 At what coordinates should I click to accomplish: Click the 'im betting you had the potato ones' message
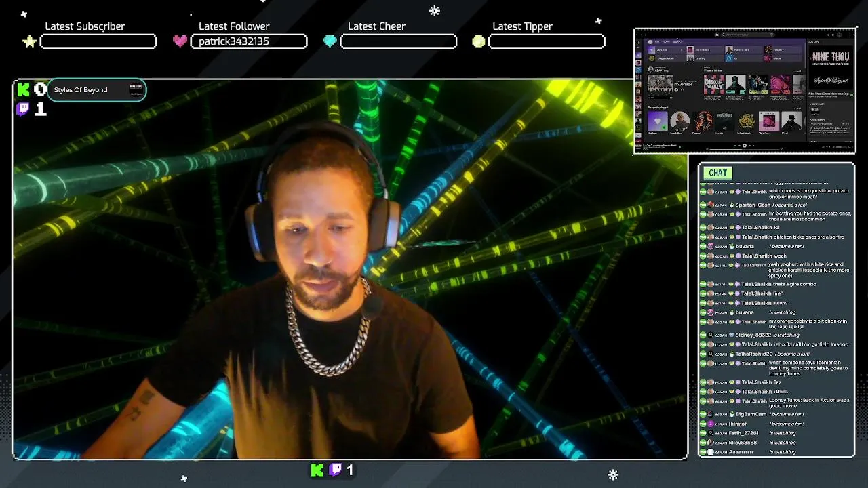775,216
